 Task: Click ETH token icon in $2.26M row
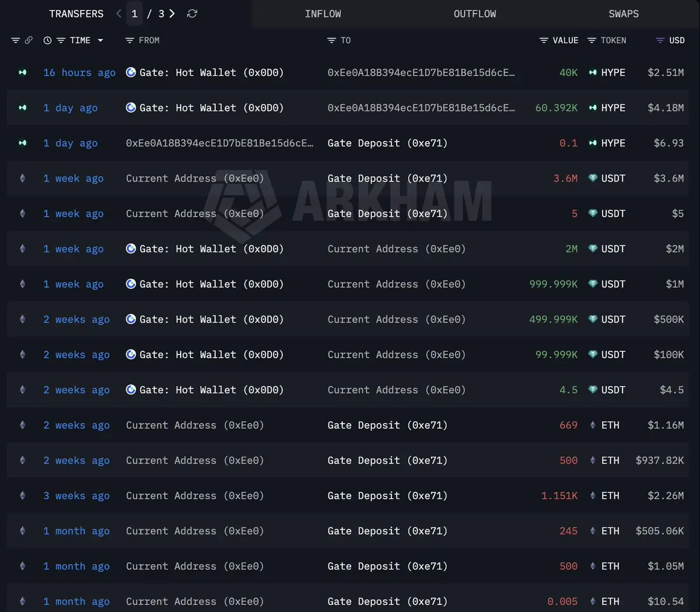(593, 496)
